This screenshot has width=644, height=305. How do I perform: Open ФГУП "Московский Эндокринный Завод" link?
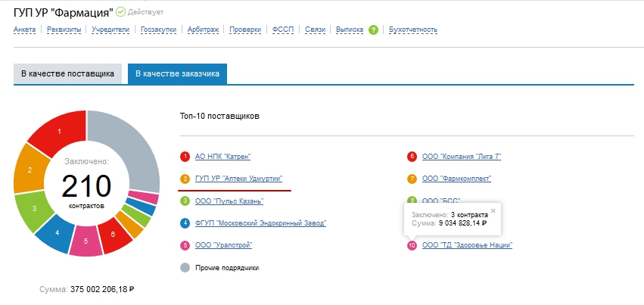[x=261, y=223]
